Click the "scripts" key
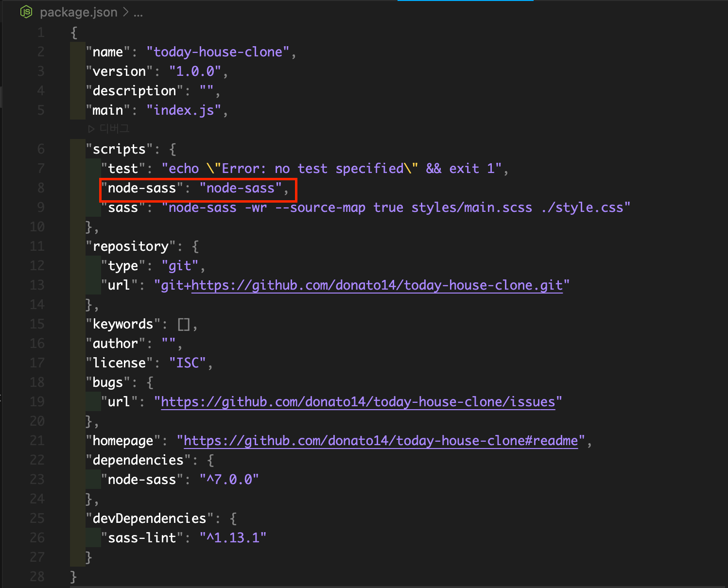Image resolution: width=728 pixels, height=588 pixels. coord(119,149)
